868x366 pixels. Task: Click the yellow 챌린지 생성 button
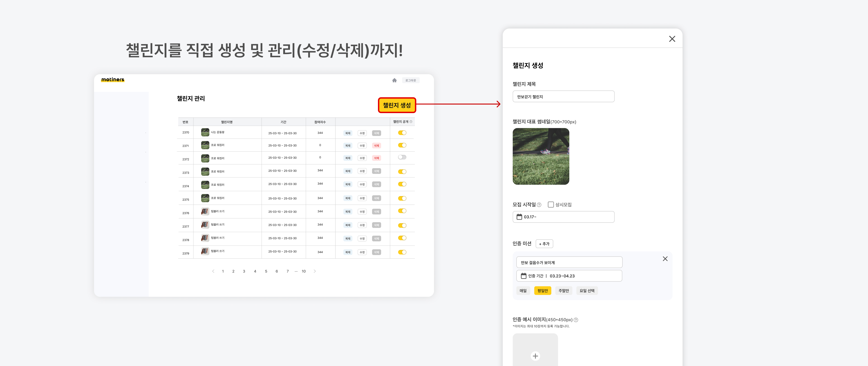(x=397, y=105)
